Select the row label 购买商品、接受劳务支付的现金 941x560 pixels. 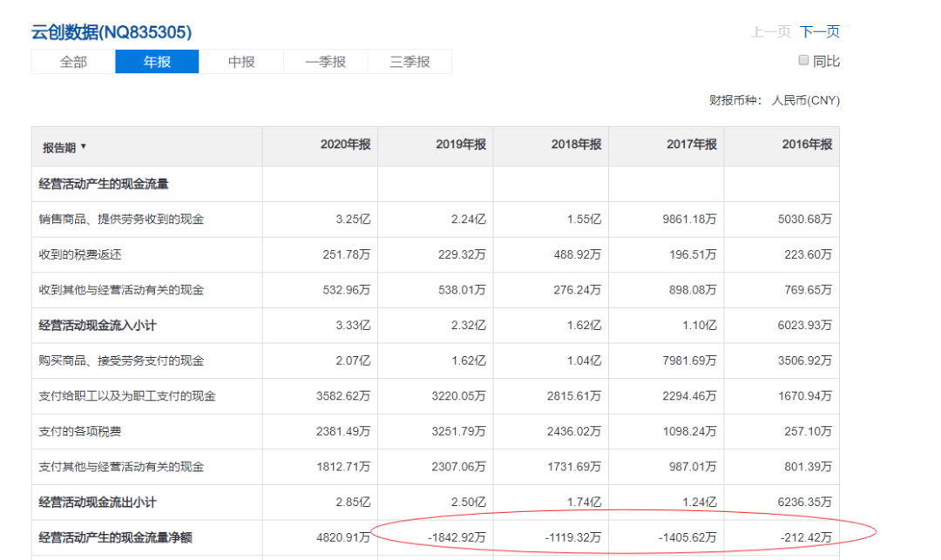121,361
